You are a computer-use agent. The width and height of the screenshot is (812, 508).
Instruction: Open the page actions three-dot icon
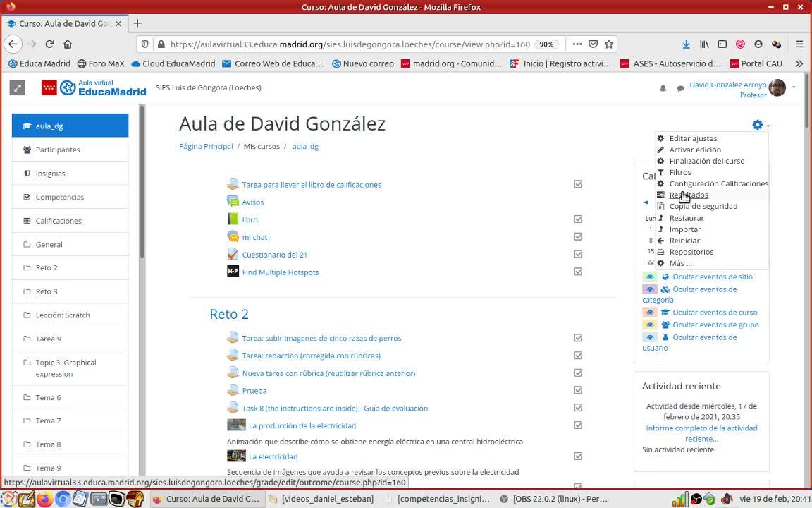tap(577, 44)
